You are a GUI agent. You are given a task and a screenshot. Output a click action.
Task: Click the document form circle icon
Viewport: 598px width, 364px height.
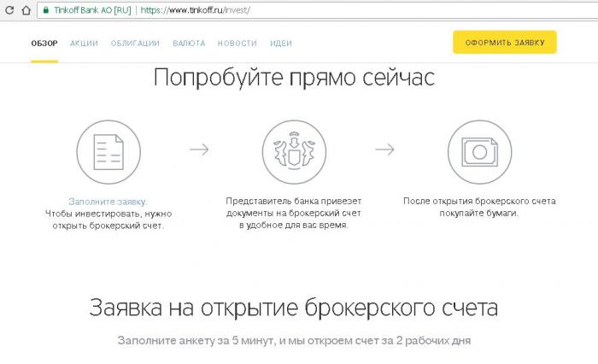click(108, 150)
